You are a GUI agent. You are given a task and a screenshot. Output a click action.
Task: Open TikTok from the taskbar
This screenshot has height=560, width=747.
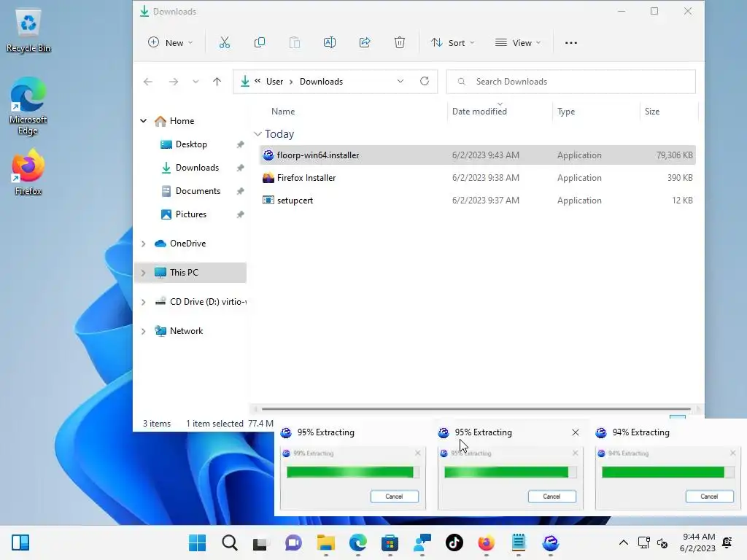tap(454, 542)
